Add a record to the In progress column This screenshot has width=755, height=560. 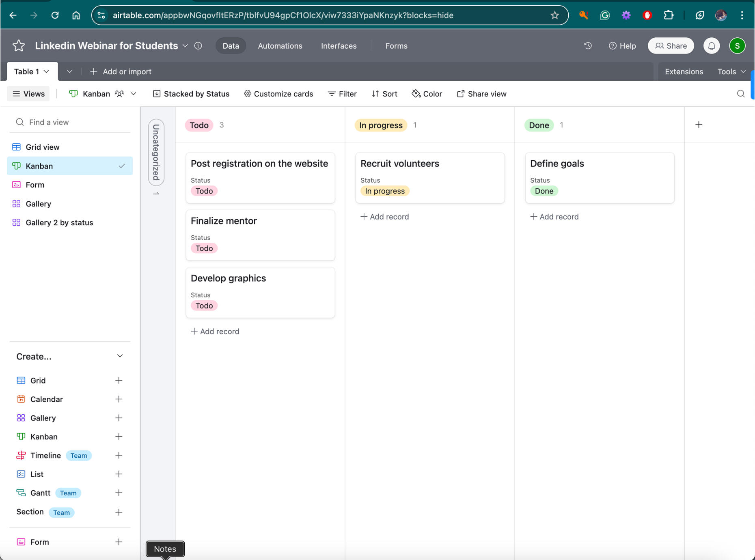[384, 216]
